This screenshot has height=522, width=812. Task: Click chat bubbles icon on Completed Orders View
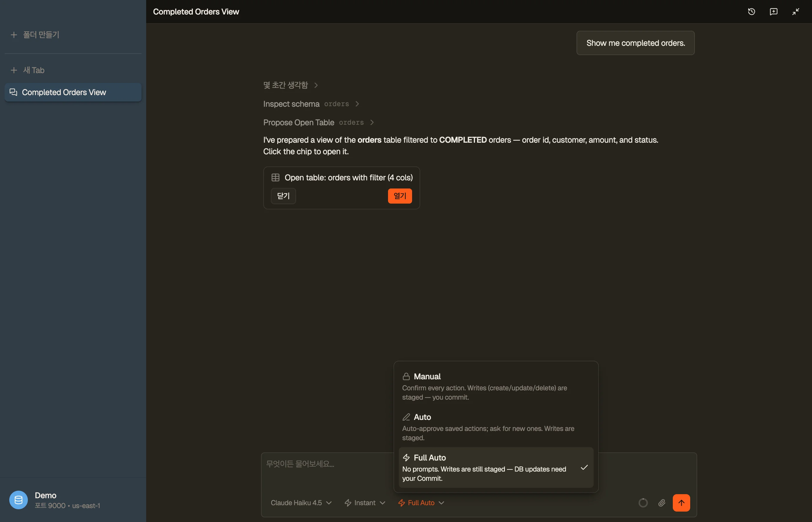[x=13, y=92]
